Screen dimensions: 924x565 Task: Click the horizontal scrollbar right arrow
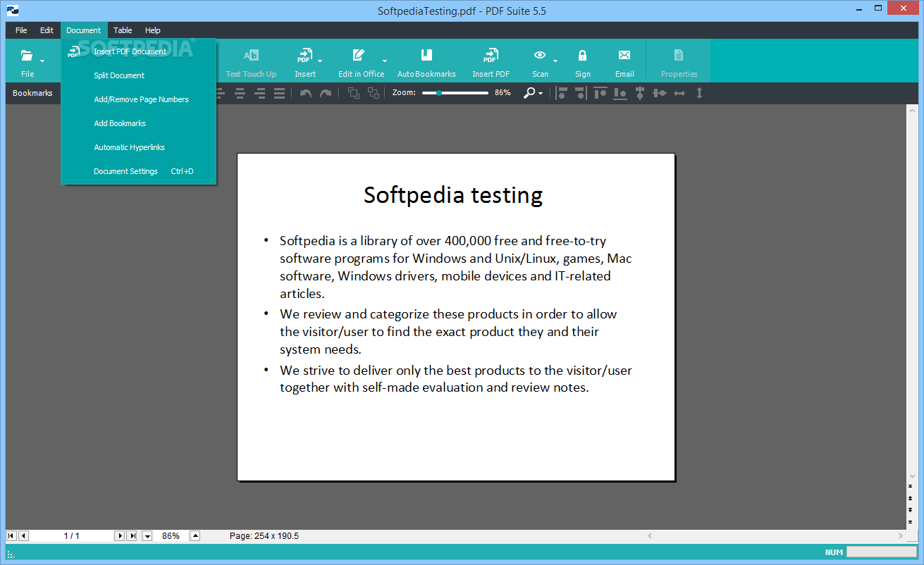point(900,536)
